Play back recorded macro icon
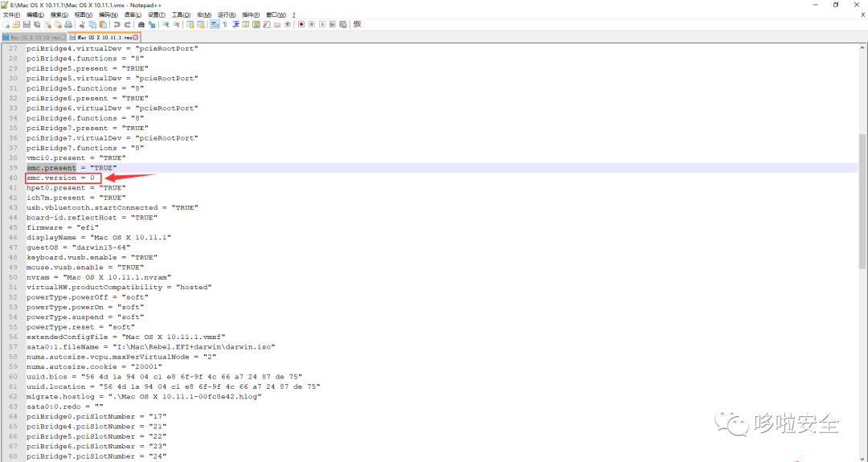This screenshot has height=462, width=868. click(x=322, y=24)
